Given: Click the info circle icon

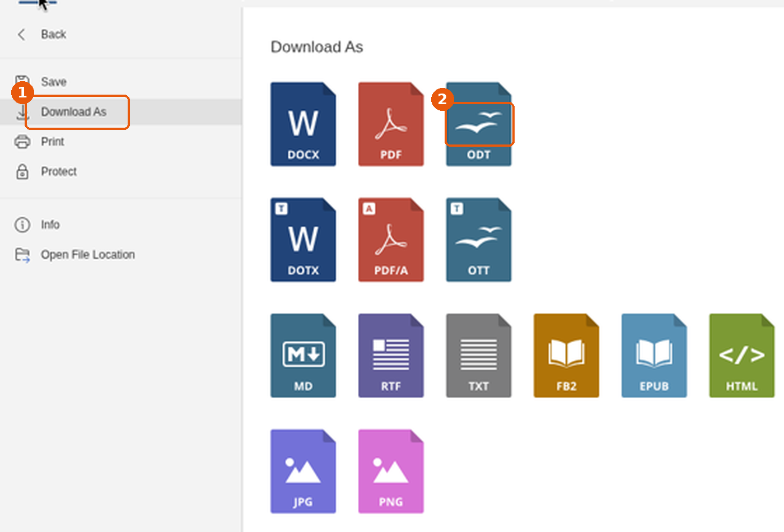Looking at the screenshot, I should coord(22,225).
